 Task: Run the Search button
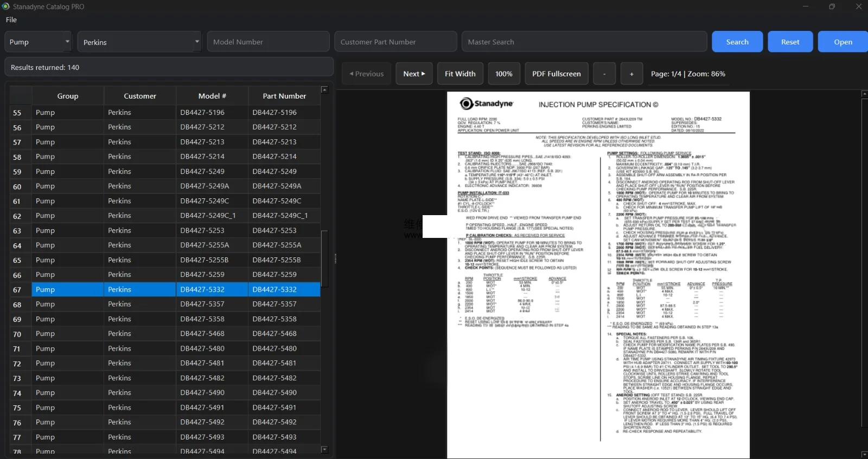[x=737, y=42]
